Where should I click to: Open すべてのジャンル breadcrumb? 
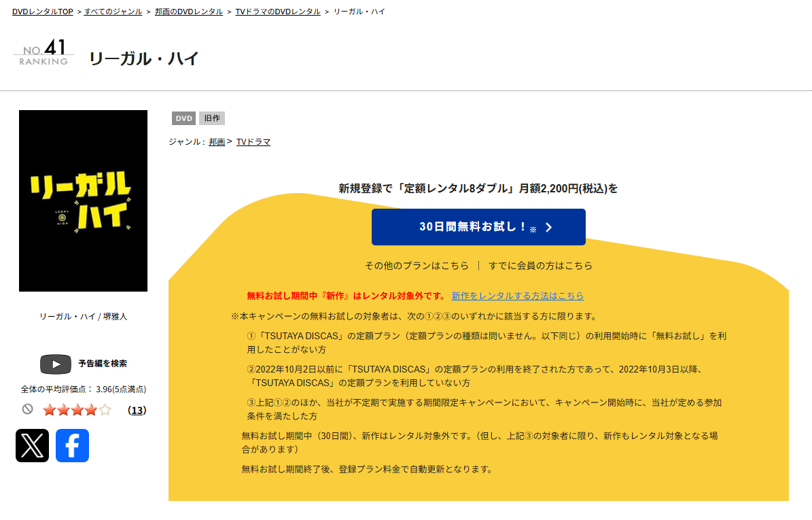click(113, 12)
